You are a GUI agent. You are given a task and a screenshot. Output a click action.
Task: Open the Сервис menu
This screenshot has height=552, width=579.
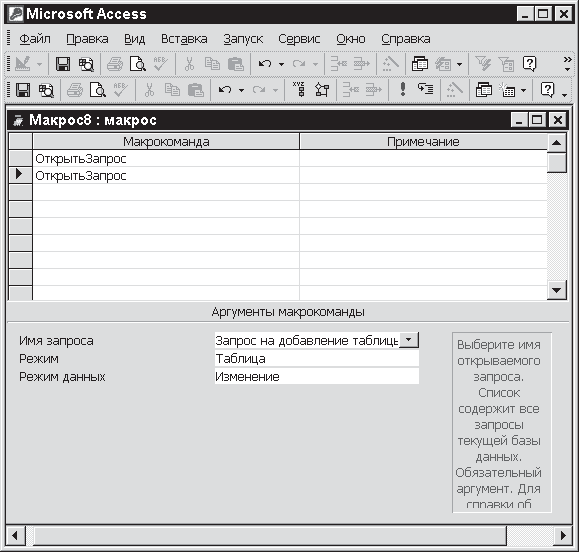tap(299, 39)
